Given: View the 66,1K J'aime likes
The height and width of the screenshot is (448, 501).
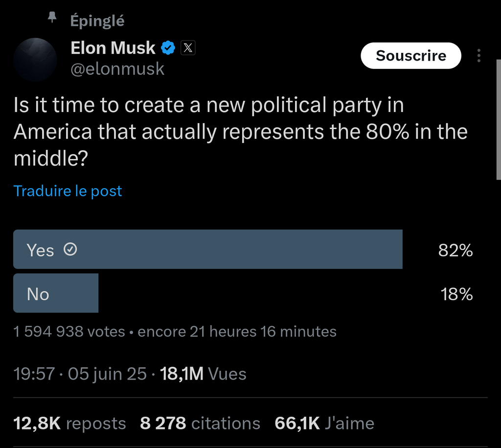Looking at the screenshot, I should [x=324, y=423].
